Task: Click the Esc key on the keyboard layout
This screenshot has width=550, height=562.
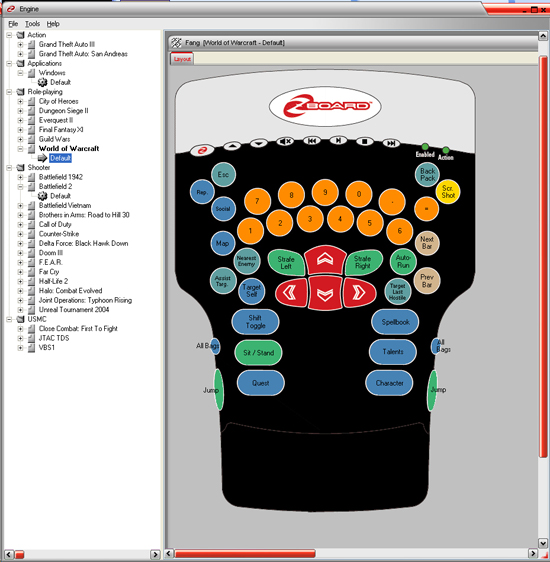Action: click(x=223, y=175)
